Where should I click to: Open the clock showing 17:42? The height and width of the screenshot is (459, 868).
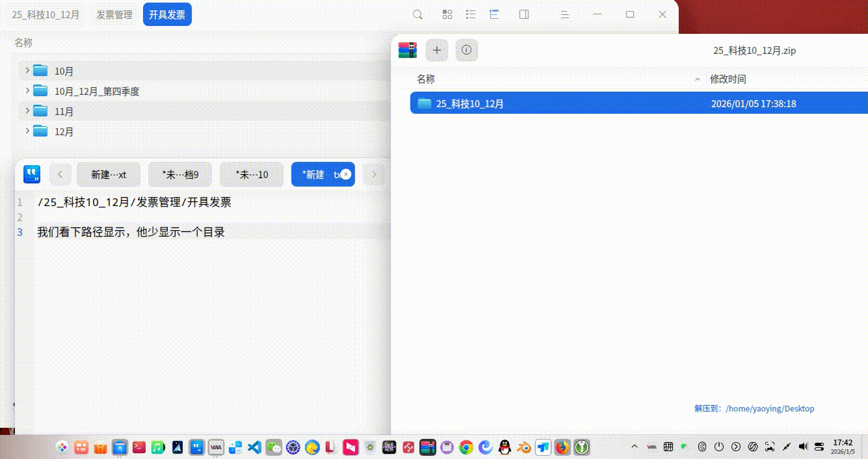pos(843,447)
